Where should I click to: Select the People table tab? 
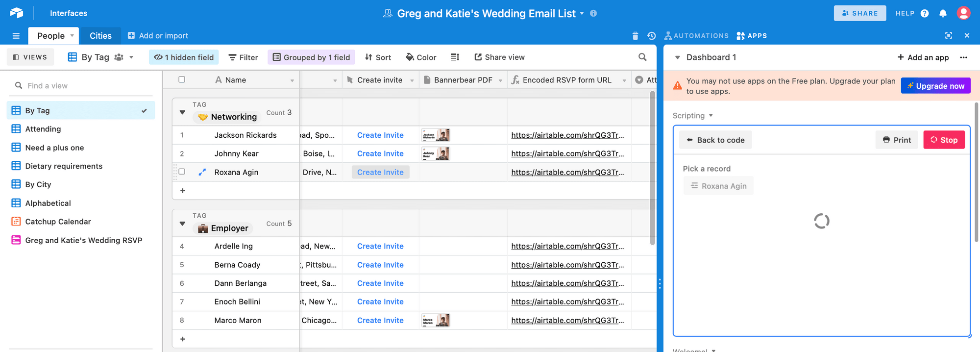pyautogui.click(x=51, y=36)
